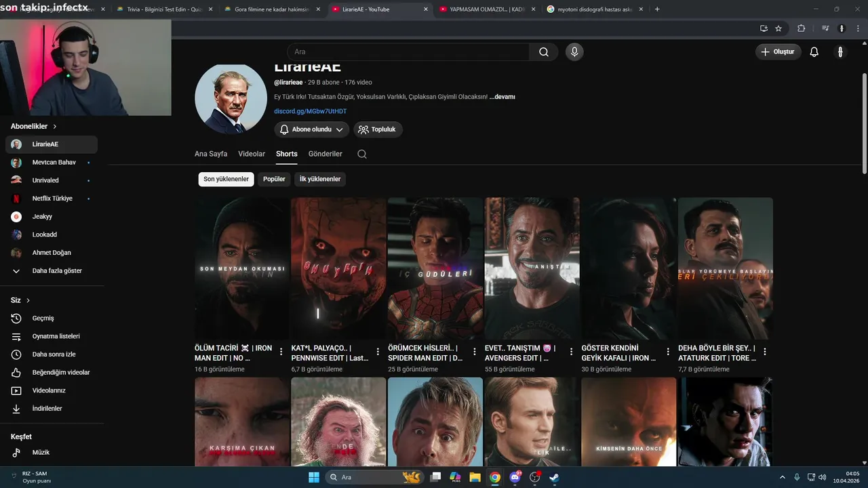Open Windows Start menu

point(314,477)
